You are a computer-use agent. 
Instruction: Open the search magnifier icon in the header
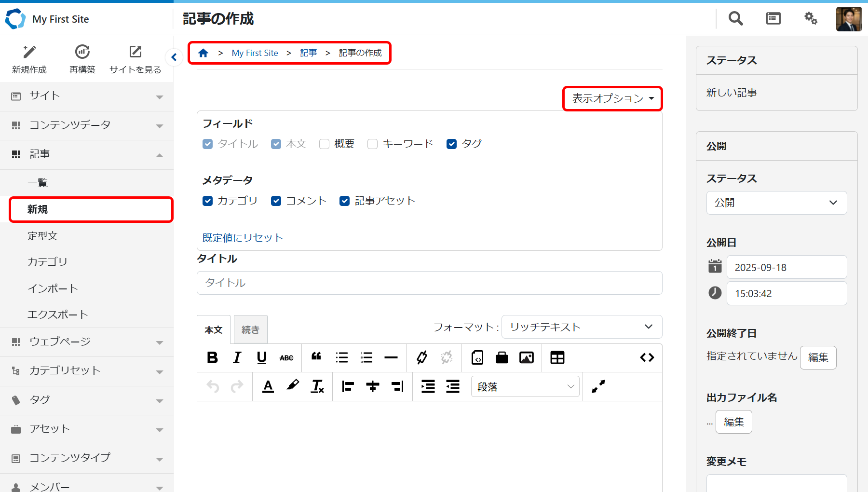tap(735, 19)
